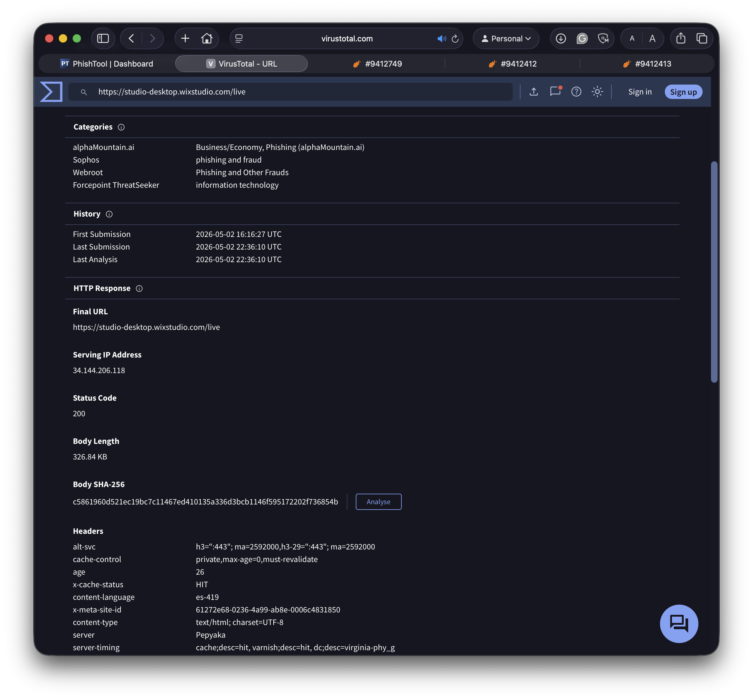Screen dimensions: 753x700
Task: Select x-meta-site-id header value
Action: 268,609
